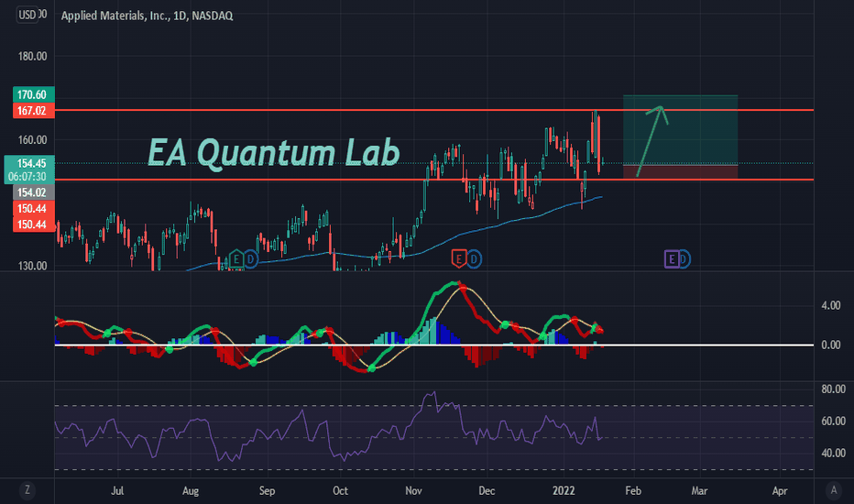Image resolution: width=854 pixels, height=504 pixels.
Task: Click the Mar time axis label
Action: point(699,491)
